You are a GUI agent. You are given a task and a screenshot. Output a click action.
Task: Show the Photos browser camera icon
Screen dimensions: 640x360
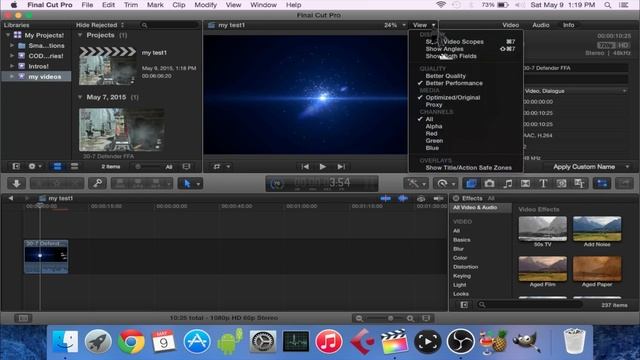[489, 184]
